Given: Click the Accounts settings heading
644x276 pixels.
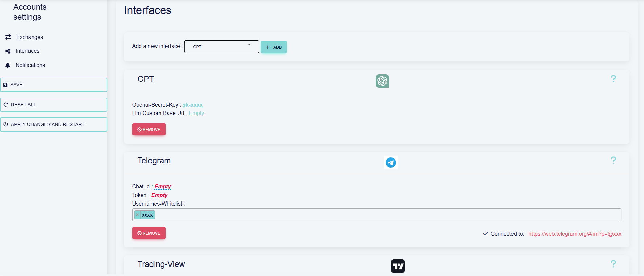Looking at the screenshot, I should (x=30, y=12).
